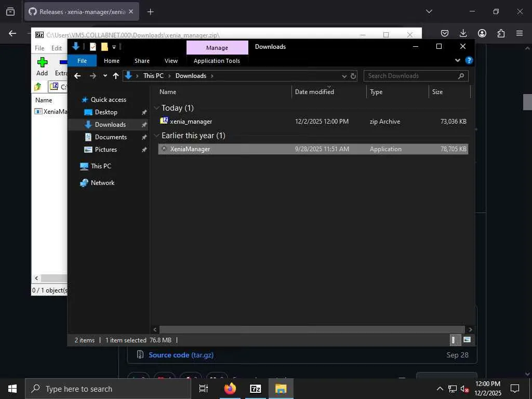Open File menu in 7-Zip window
532x399 pixels.
(39, 48)
